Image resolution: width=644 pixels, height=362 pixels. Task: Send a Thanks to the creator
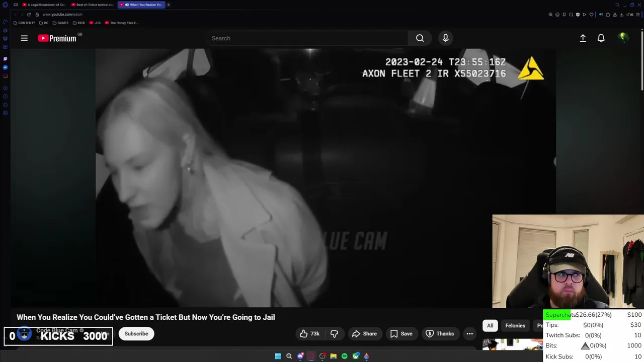coord(440,334)
